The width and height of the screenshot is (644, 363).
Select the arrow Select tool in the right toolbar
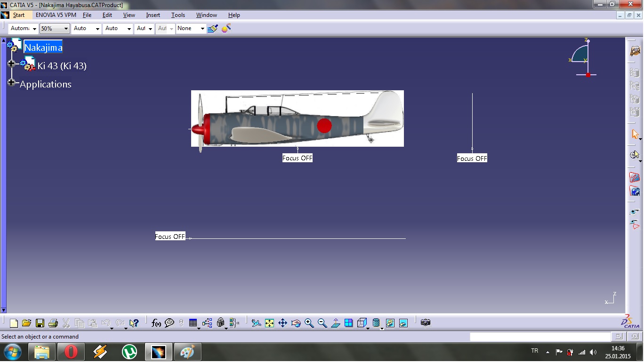point(635,134)
